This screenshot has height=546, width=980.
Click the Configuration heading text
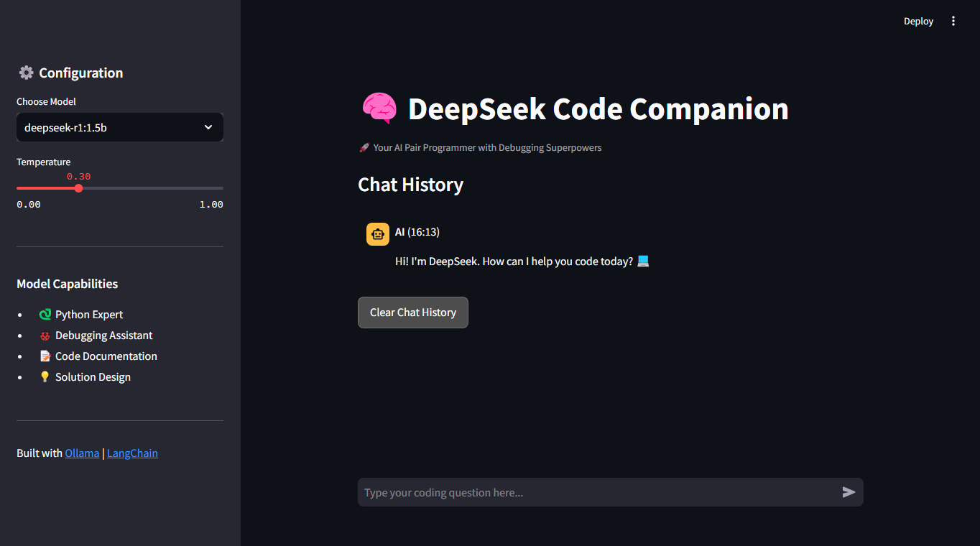(x=81, y=73)
